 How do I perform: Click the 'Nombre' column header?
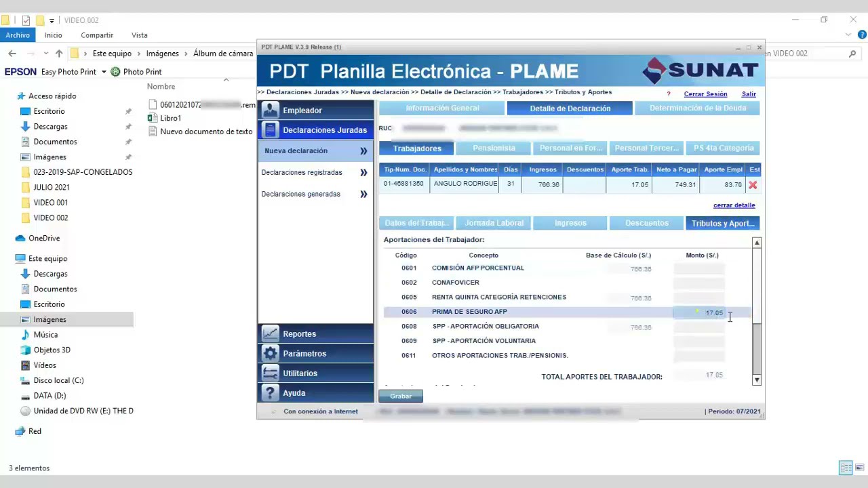(161, 86)
